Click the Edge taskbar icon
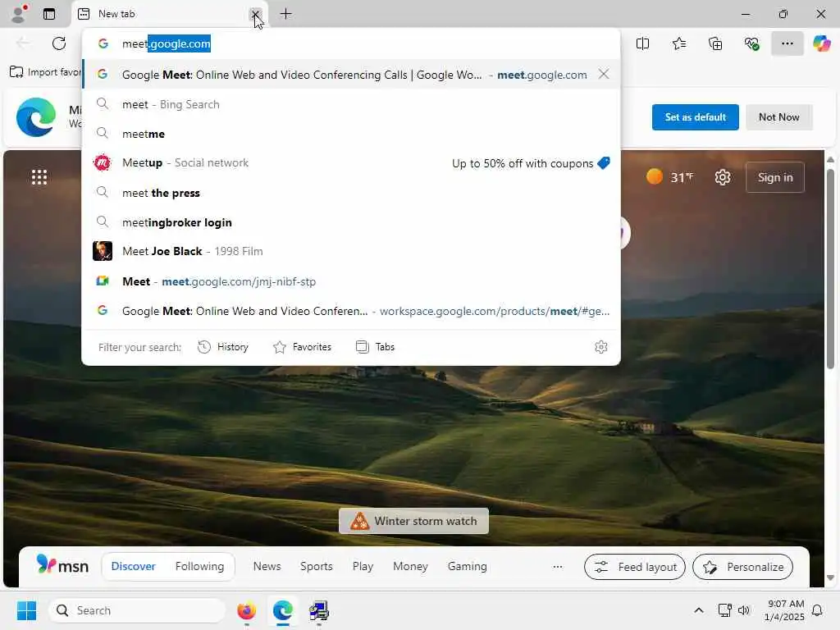The width and height of the screenshot is (840, 630). 283,610
